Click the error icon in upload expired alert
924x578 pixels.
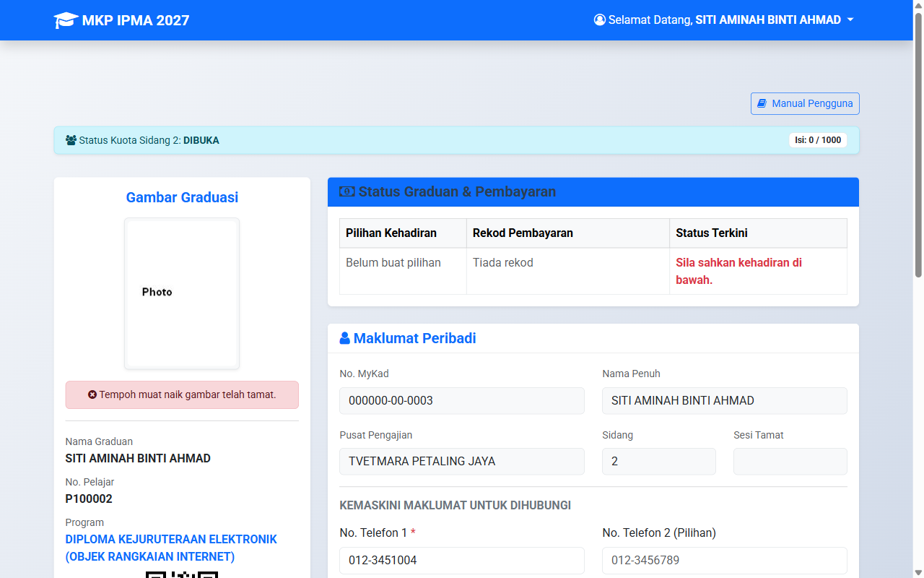[92, 394]
